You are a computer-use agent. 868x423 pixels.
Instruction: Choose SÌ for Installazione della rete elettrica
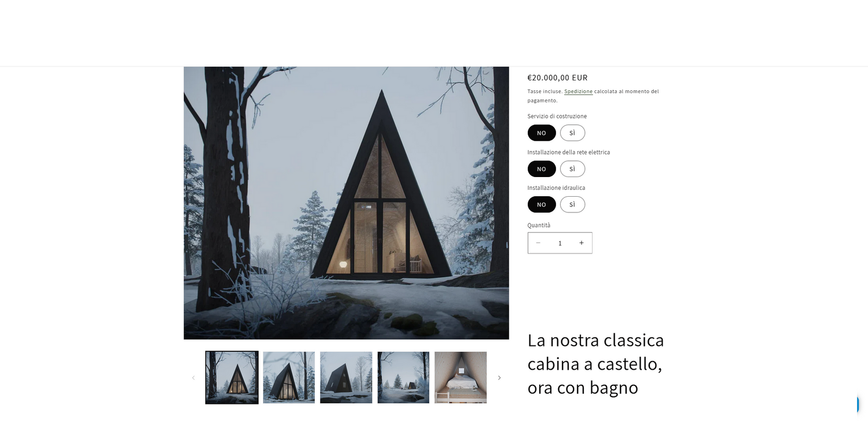(572, 169)
